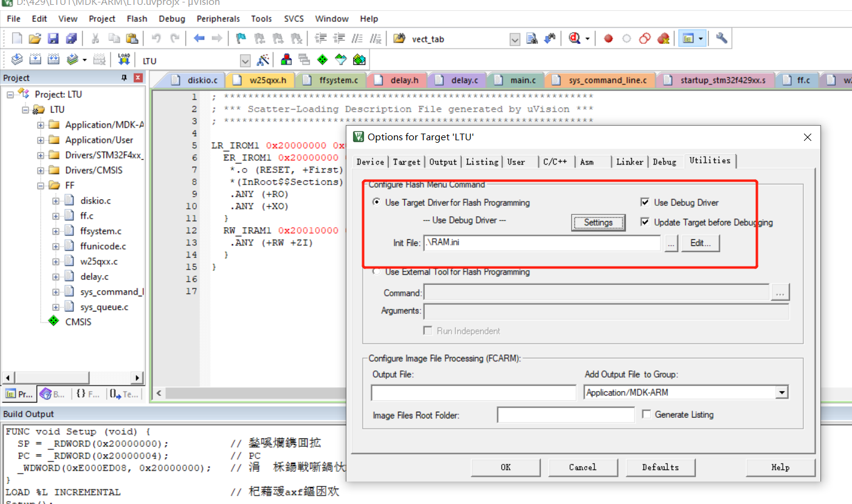The height and width of the screenshot is (504, 852).
Task: Expand the Application/User folder in project tree
Action: 41,140
